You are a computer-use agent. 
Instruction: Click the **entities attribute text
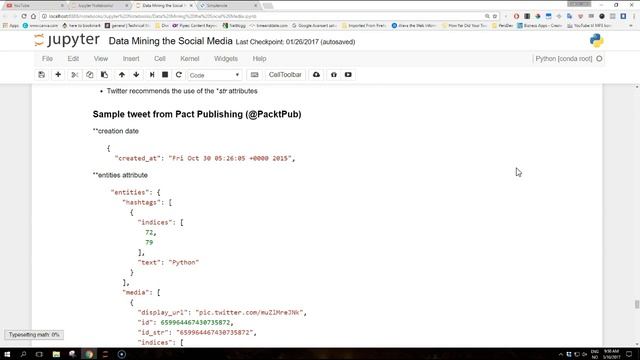tap(120, 175)
